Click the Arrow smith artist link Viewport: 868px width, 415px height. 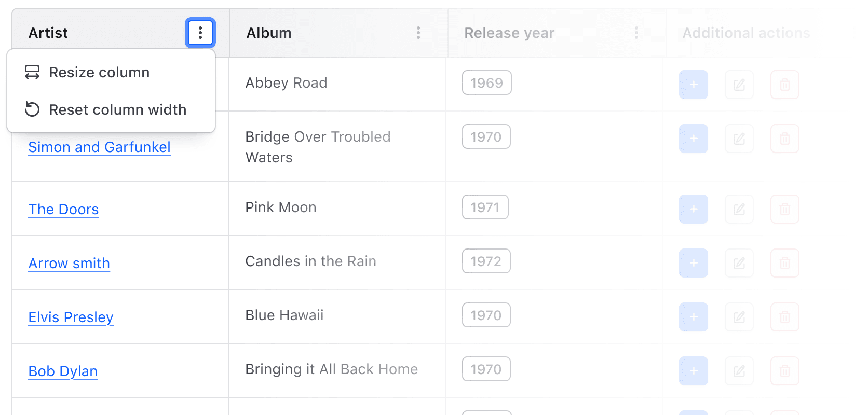click(x=69, y=264)
